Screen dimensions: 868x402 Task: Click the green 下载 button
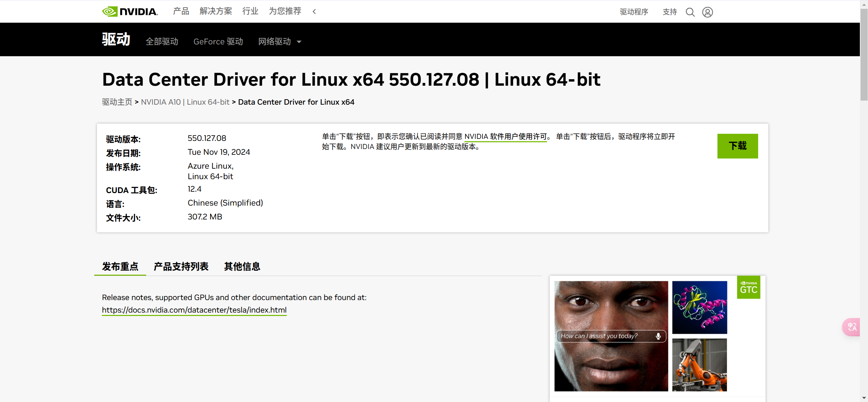[737, 146]
